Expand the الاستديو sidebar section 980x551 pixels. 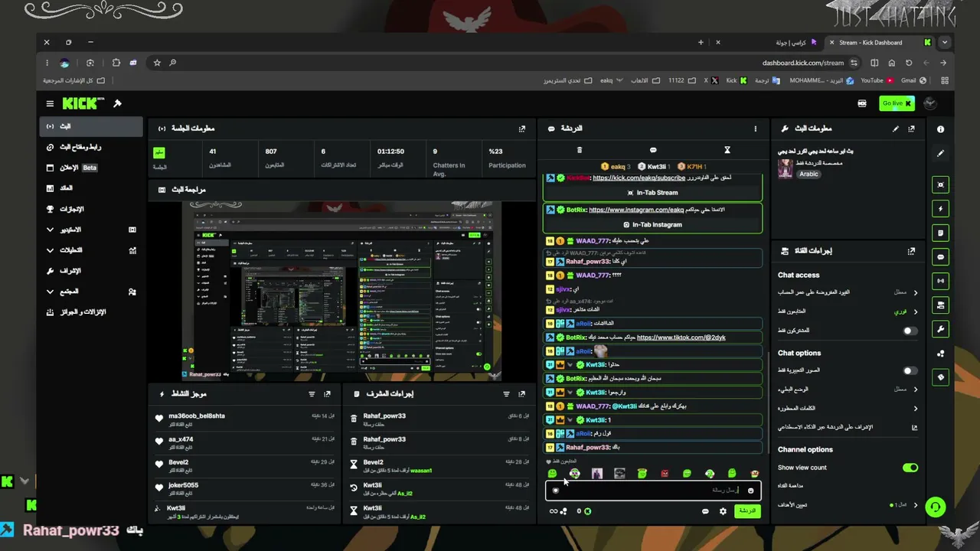[92, 230]
